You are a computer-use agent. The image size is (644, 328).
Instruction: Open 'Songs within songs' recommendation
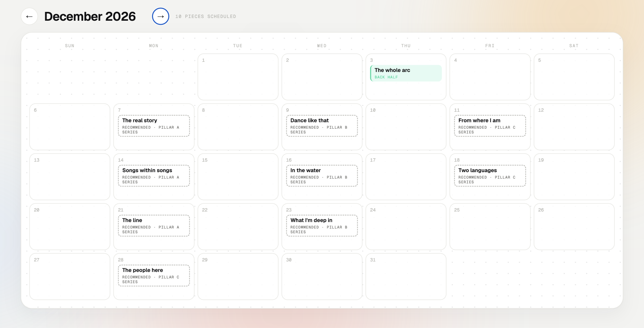click(154, 176)
